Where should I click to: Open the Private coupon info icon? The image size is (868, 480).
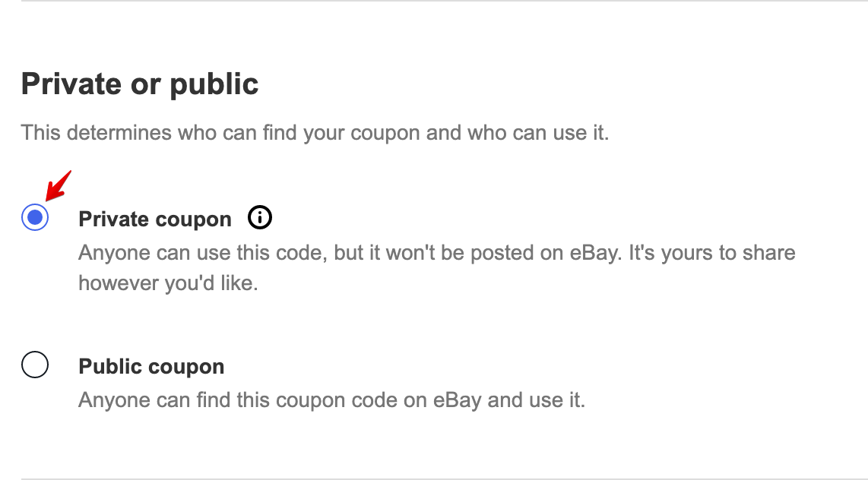tap(260, 217)
